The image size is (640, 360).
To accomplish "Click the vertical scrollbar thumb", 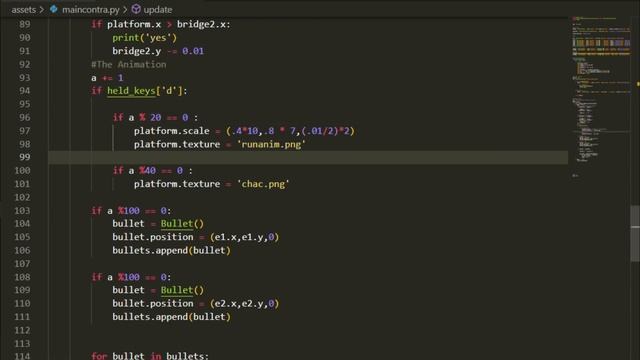I will (635, 233).
